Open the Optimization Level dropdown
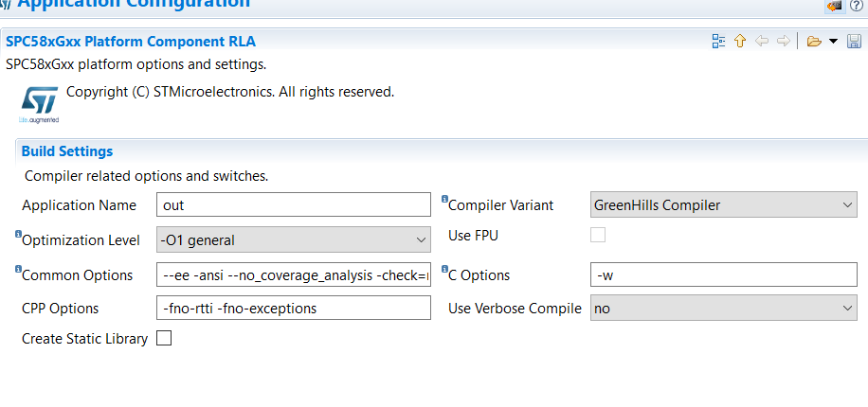 click(294, 240)
